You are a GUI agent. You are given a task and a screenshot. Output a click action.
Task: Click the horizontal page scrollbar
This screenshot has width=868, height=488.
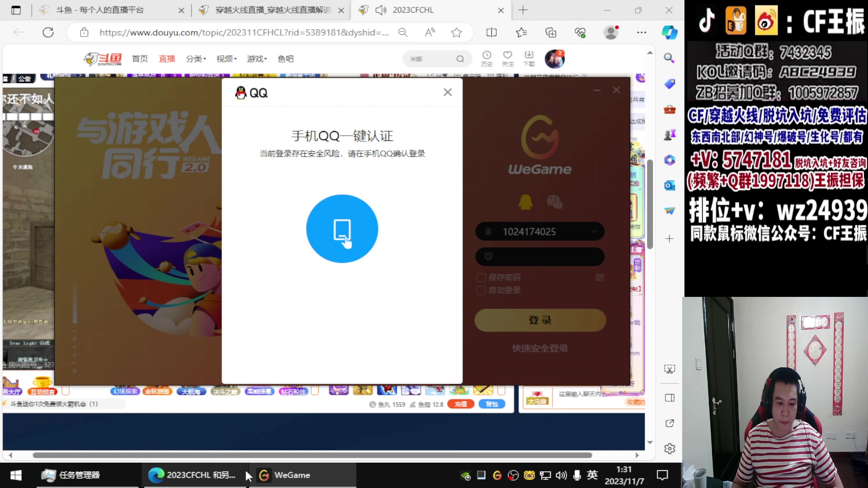312,455
